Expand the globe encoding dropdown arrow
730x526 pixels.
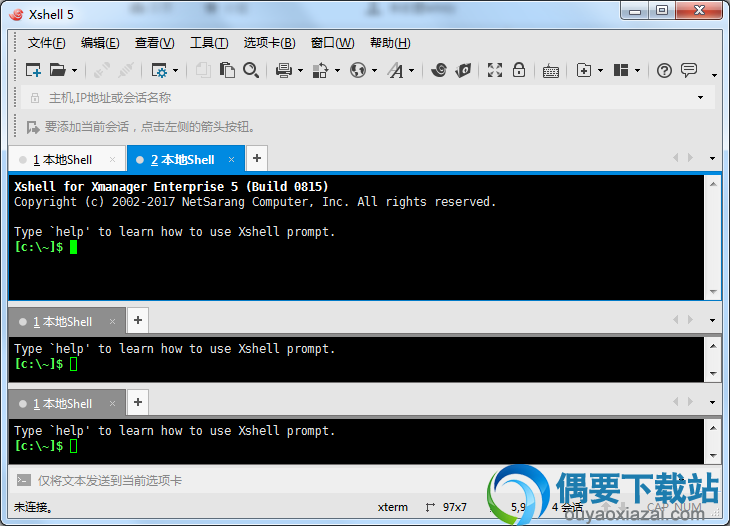(x=374, y=71)
